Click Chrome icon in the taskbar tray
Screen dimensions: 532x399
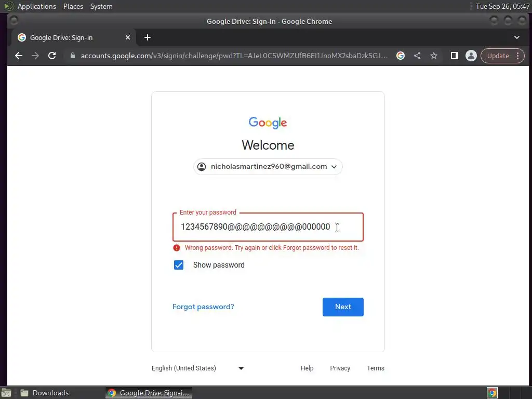tap(492, 393)
